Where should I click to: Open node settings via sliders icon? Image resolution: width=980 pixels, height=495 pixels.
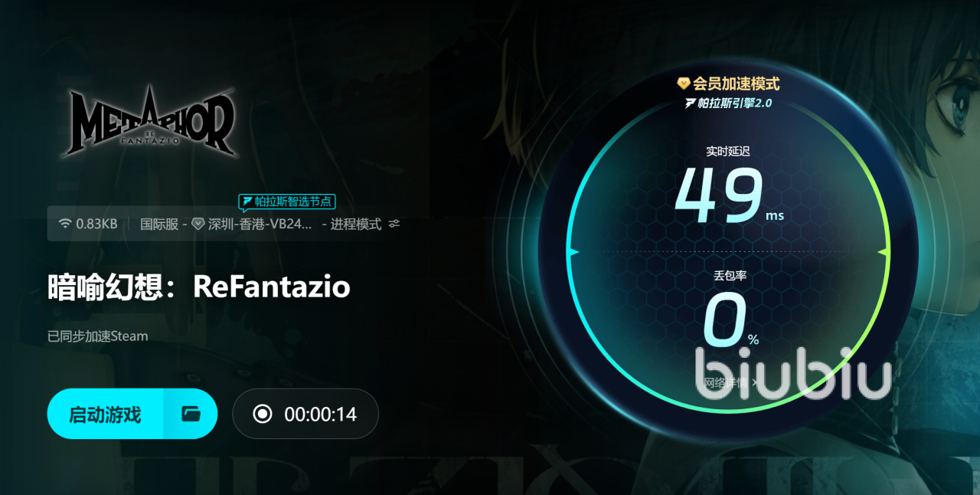tap(394, 224)
